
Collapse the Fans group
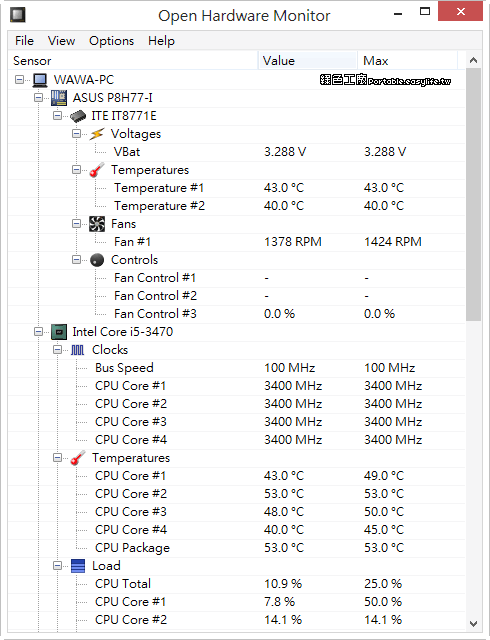[x=76, y=223]
